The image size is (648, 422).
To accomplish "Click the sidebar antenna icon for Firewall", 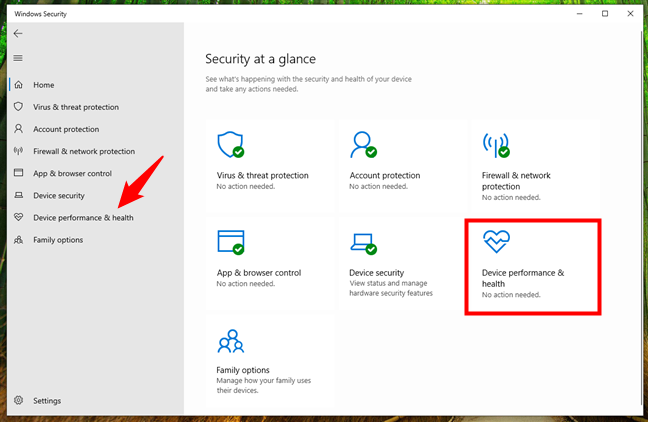I will [x=18, y=151].
